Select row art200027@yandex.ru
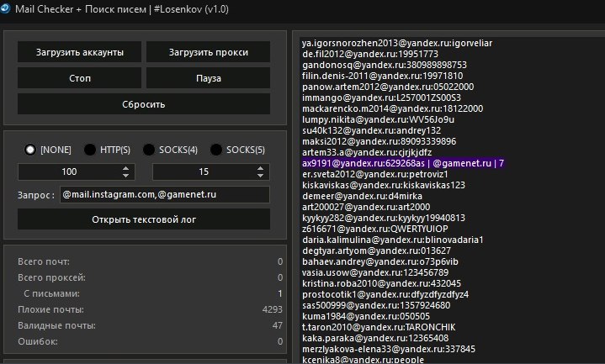This screenshot has width=605, height=364. click(366, 207)
